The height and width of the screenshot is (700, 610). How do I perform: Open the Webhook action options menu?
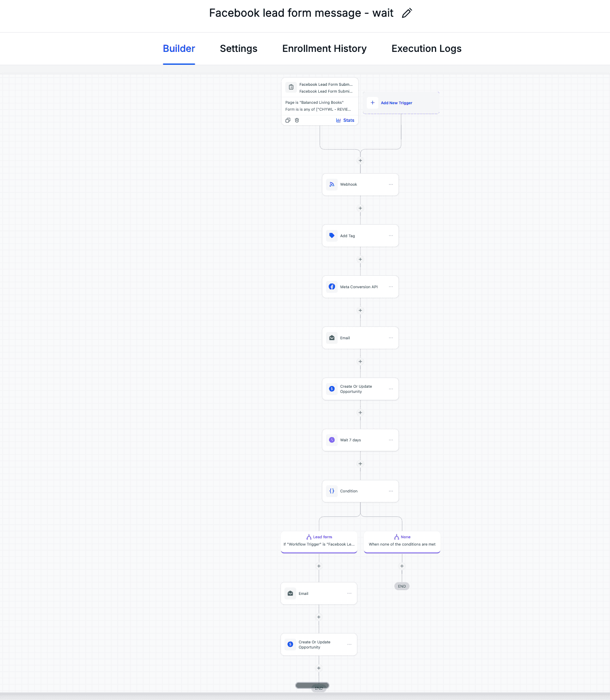tap(391, 184)
